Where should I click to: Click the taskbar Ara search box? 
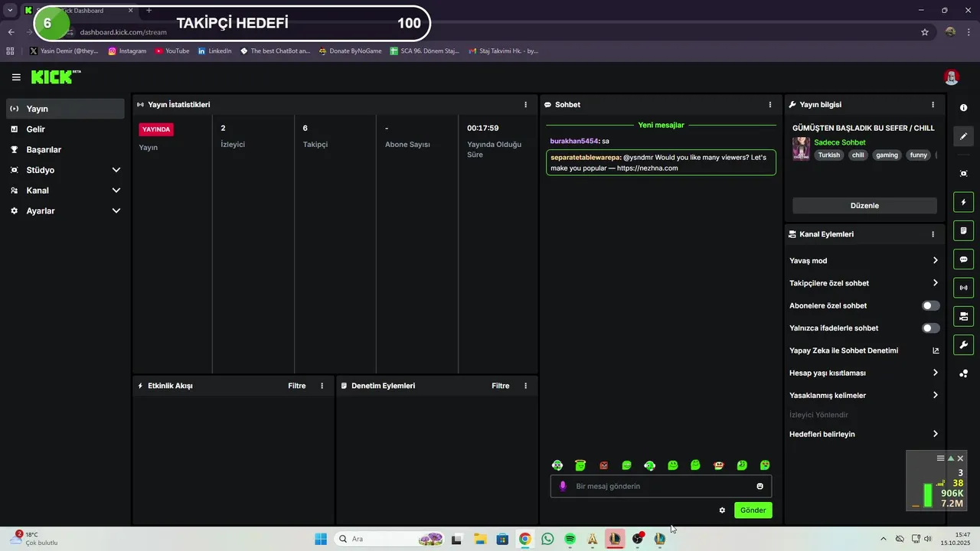[x=390, y=539]
